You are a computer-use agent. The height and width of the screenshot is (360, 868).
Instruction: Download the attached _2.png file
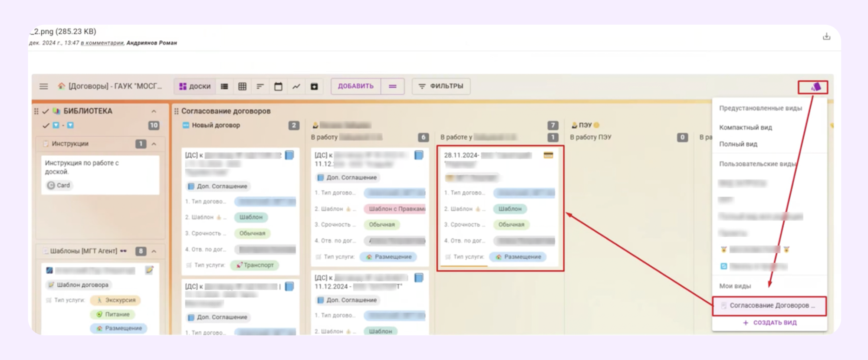[826, 36]
